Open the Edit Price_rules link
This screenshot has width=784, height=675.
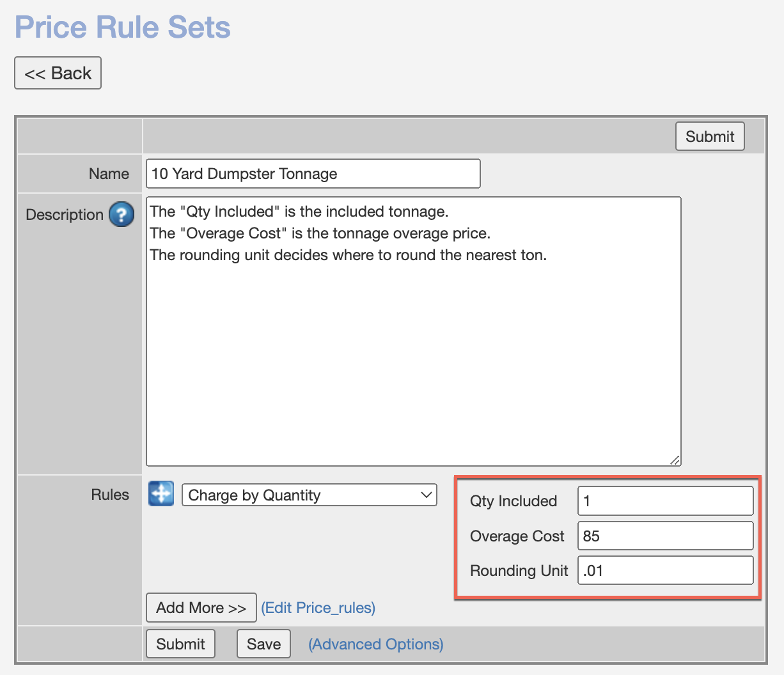[x=318, y=608]
